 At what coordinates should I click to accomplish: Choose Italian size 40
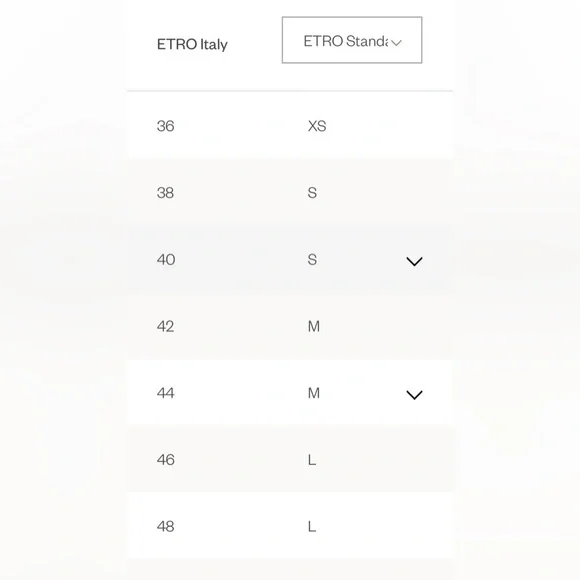(166, 260)
